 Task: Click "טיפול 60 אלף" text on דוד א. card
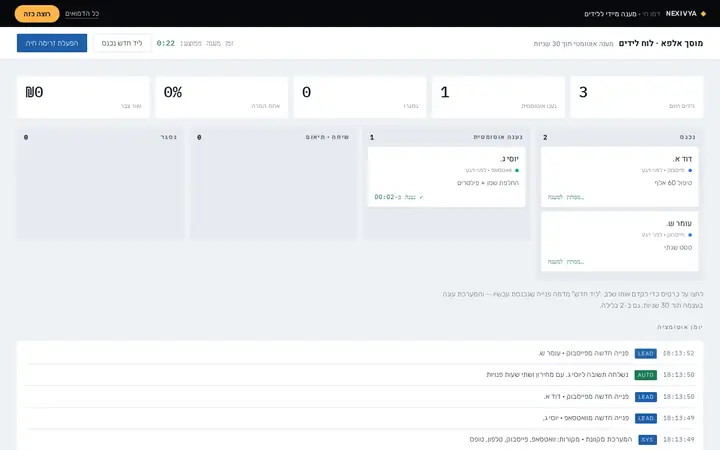tap(673, 183)
